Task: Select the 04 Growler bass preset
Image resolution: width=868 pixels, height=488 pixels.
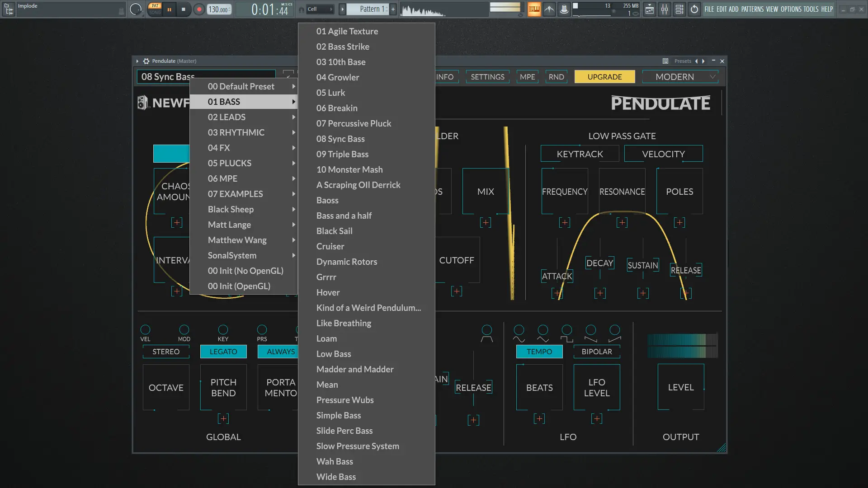Action: 338,77
